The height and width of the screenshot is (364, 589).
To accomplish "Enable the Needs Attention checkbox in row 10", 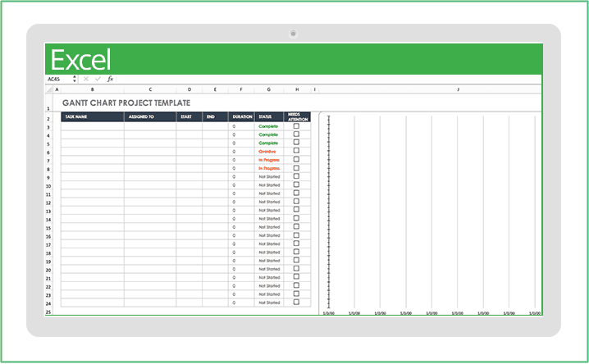I will 297,185.
